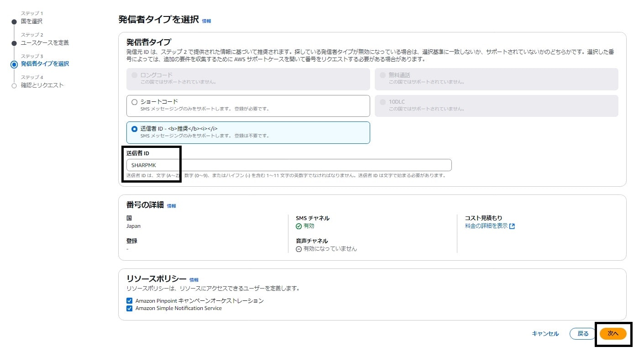Click the コスト見積もり label

click(483, 218)
